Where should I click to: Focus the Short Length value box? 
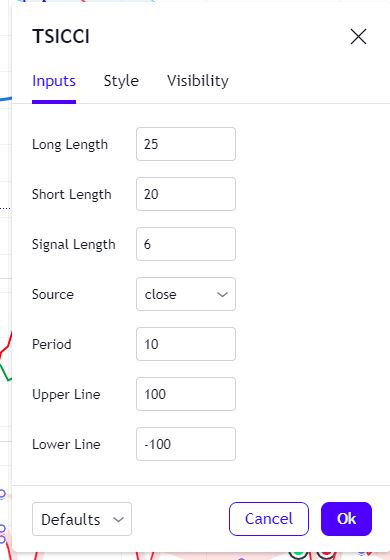click(x=186, y=194)
